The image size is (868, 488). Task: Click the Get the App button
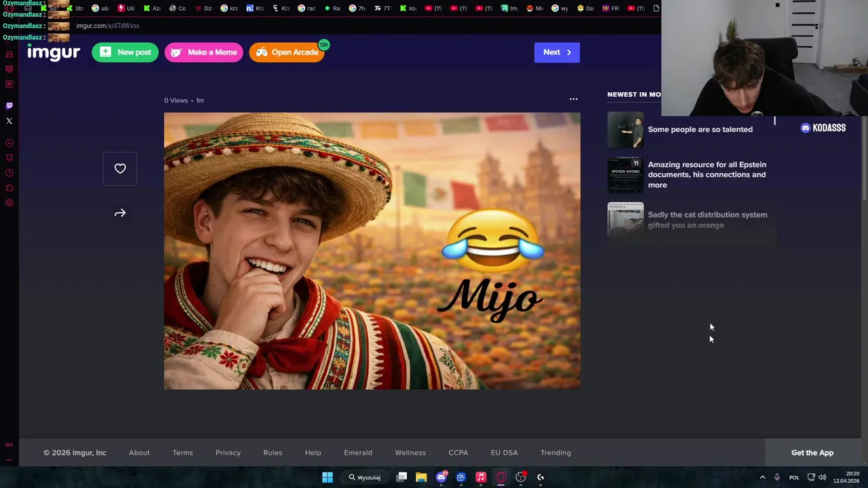[812, 453]
